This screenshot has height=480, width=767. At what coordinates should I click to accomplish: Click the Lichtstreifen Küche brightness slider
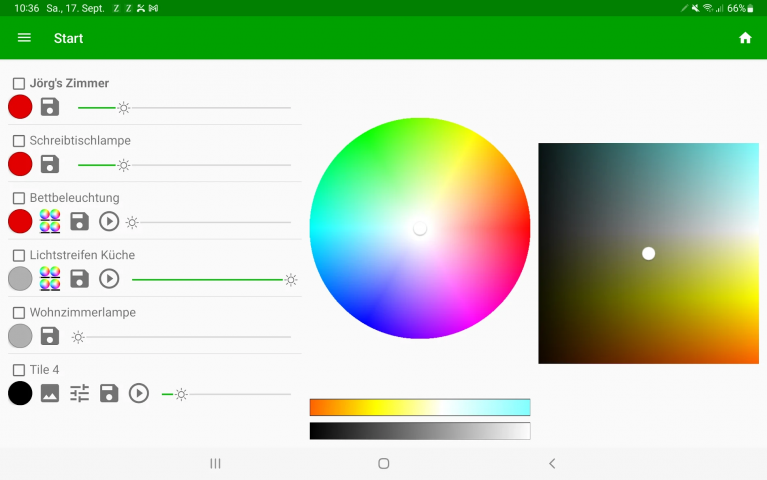210,280
